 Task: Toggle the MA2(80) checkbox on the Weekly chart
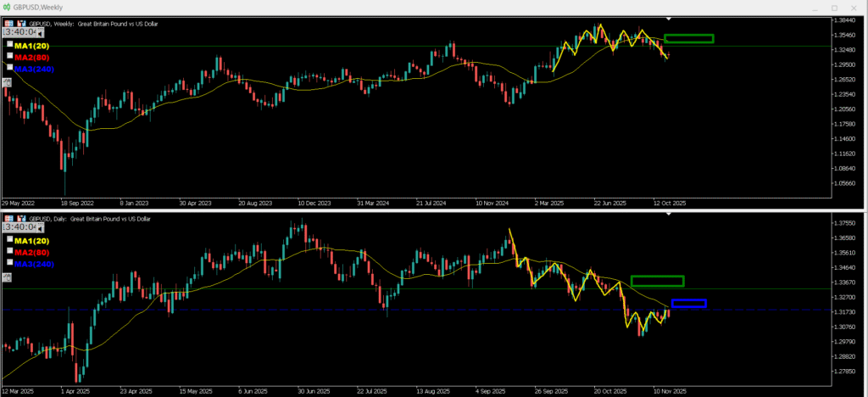[10, 55]
